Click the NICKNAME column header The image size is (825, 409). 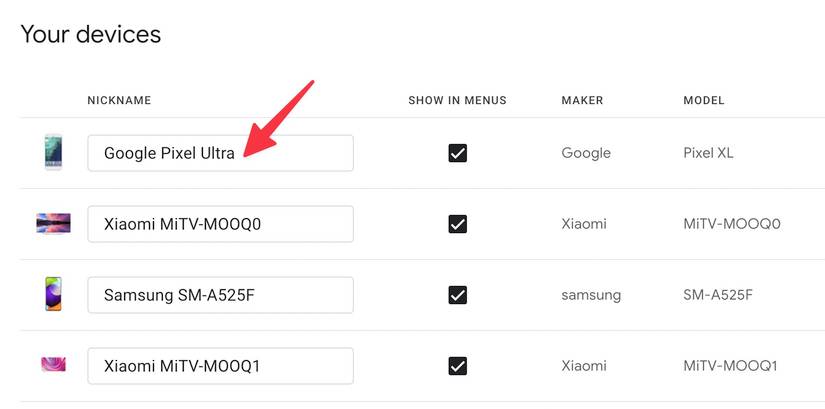pos(119,101)
